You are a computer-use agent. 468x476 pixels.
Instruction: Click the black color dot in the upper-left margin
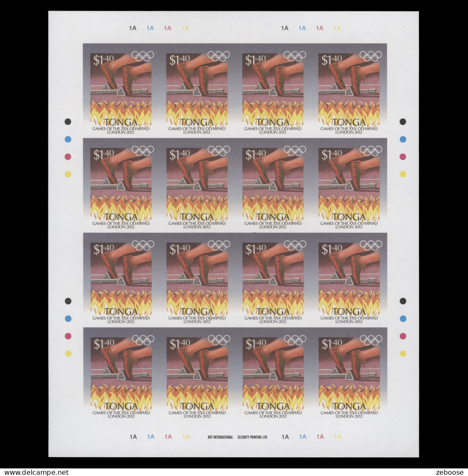[68, 122]
